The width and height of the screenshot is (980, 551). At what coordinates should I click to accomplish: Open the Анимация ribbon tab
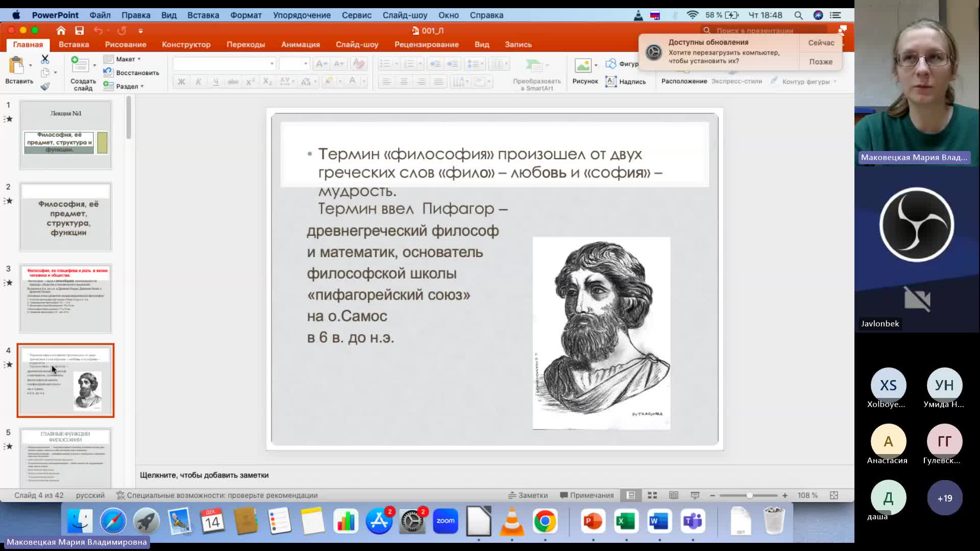click(x=301, y=44)
